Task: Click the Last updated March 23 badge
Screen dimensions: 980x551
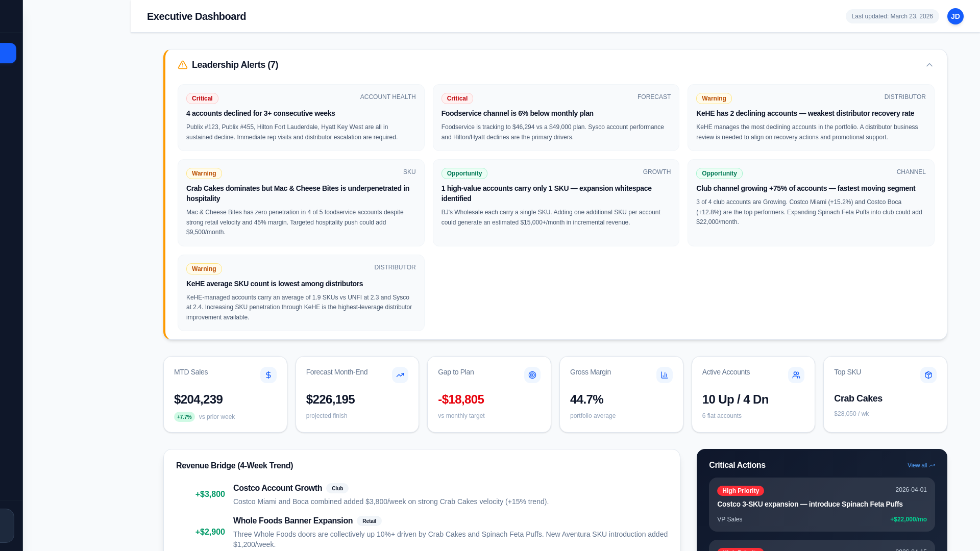Action: pos(892,16)
